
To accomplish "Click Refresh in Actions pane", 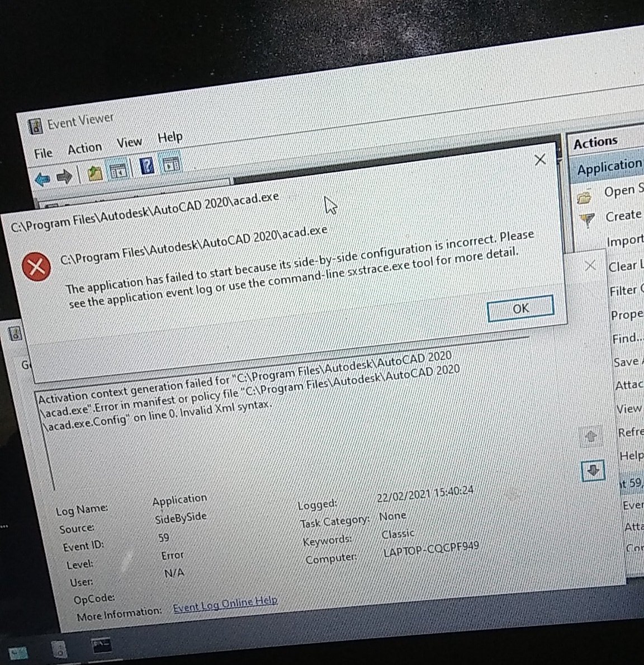I will [631, 432].
